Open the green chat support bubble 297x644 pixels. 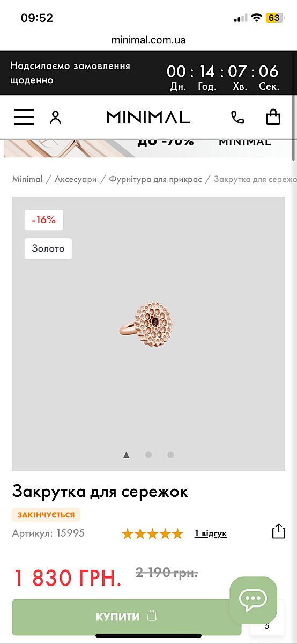pyautogui.click(x=253, y=599)
